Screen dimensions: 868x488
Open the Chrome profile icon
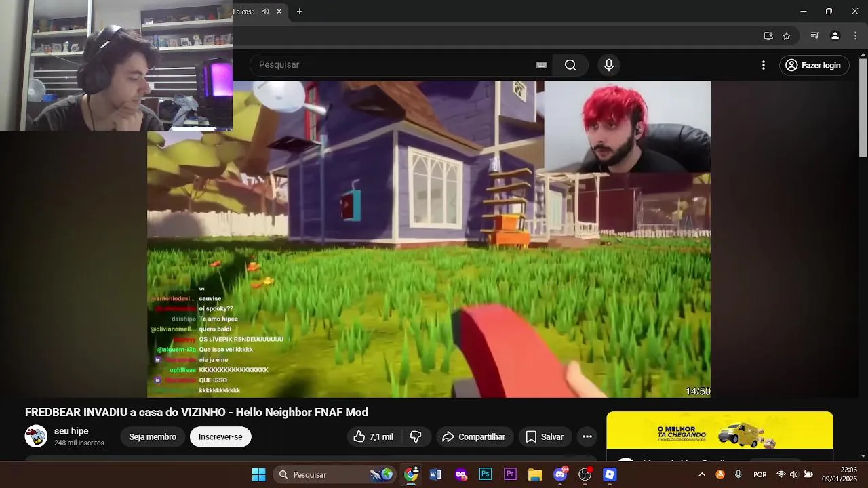(835, 36)
